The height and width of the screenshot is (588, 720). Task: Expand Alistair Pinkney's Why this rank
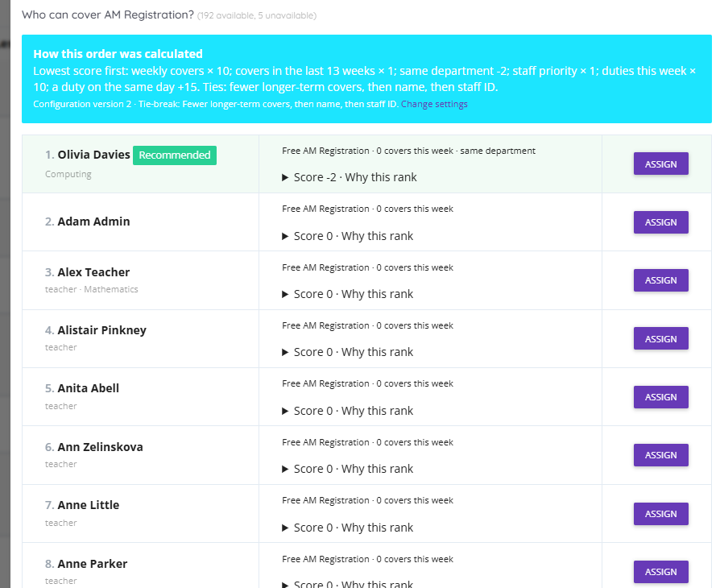click(348, 352)
